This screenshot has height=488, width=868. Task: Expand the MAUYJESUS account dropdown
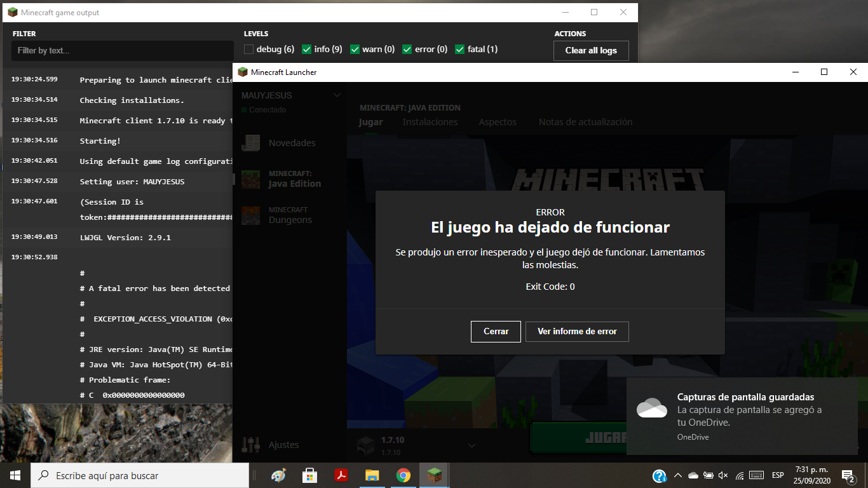tap(337, 95)
